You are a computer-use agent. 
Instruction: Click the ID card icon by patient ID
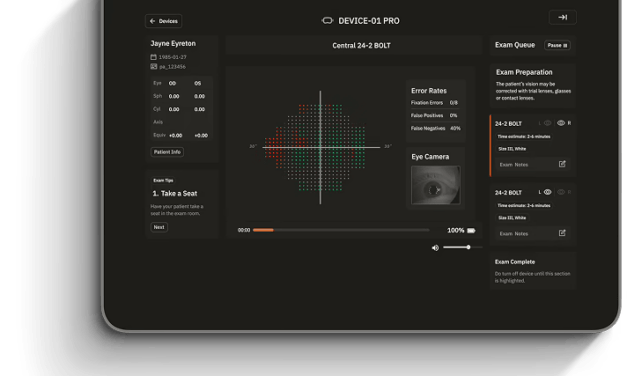(x=154, y=66)
